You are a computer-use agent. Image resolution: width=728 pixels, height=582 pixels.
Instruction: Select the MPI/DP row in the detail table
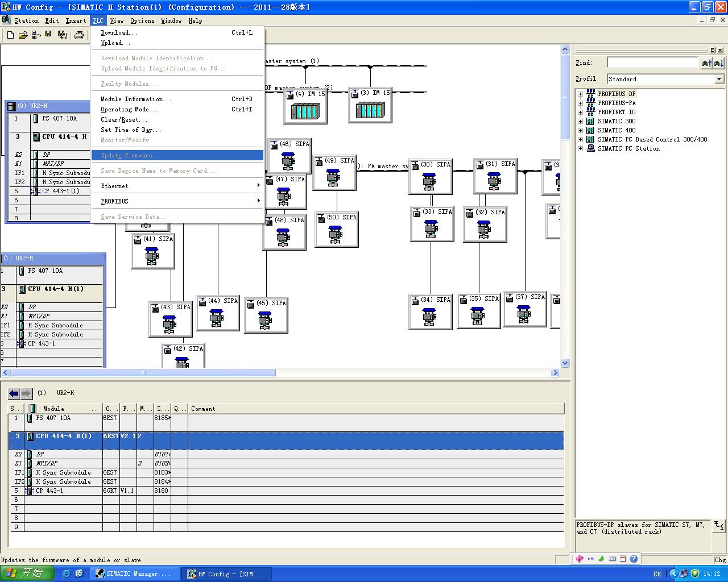[287, 463]
